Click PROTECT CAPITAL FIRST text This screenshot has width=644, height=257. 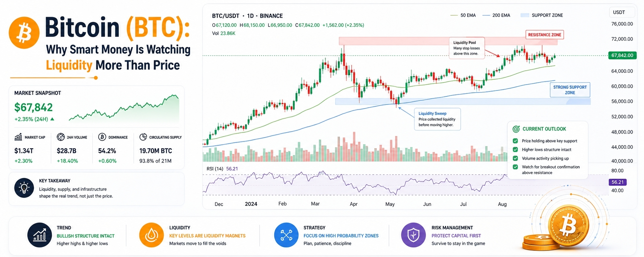pos(456,236)
